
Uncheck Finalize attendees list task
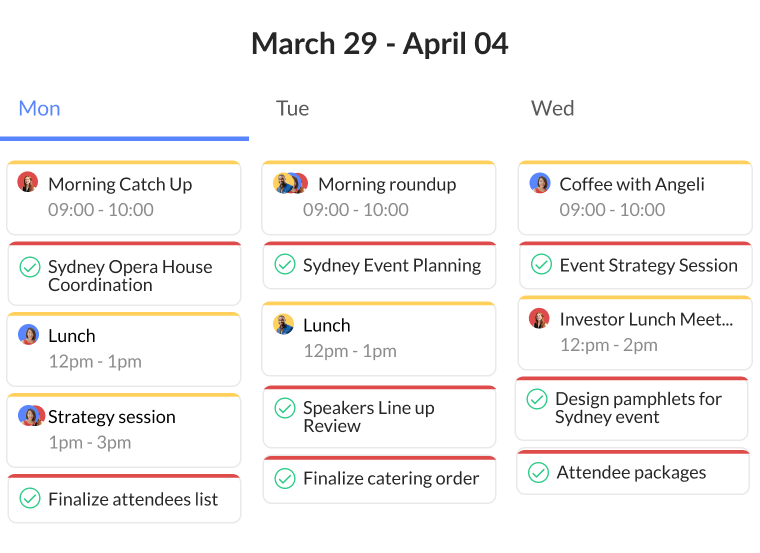tap(30, 498)
